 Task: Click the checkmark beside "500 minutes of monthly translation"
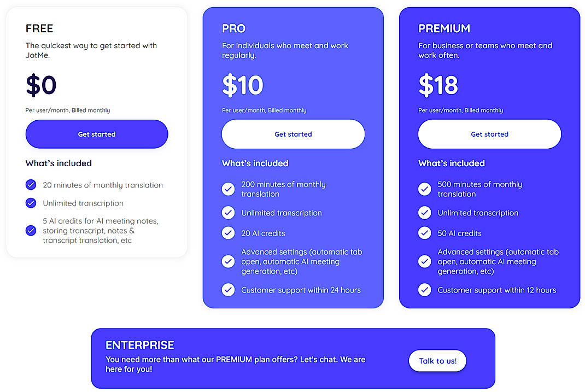[424, 189]
